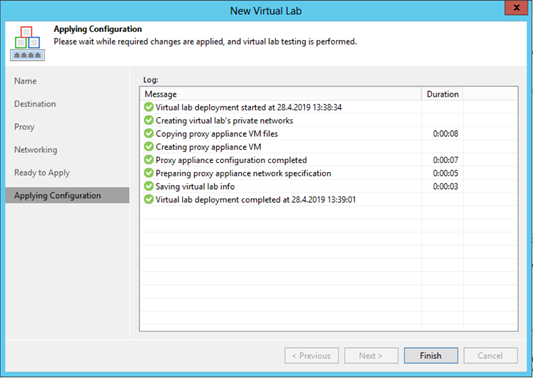
Task: Select 'Saving virtual lab info' text
Action: (195, 187)
